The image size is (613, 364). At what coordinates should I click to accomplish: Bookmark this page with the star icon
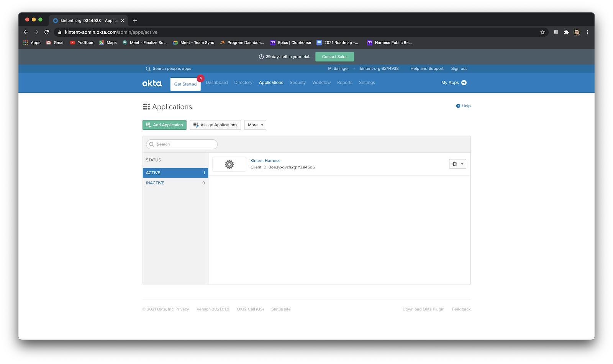(543, 32)
